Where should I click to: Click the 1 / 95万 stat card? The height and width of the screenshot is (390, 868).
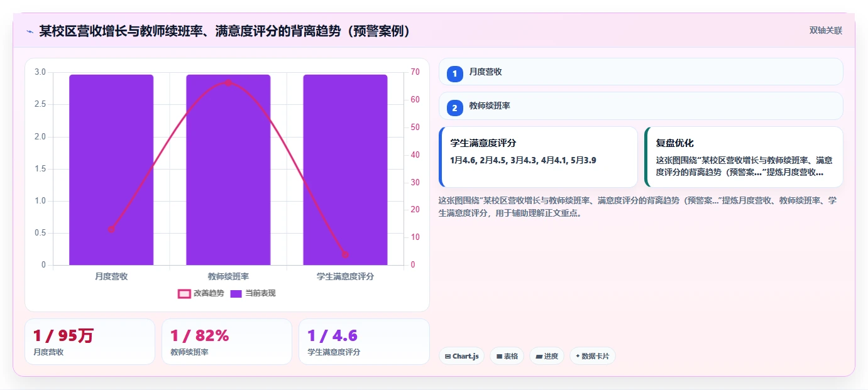pos(90,342)
